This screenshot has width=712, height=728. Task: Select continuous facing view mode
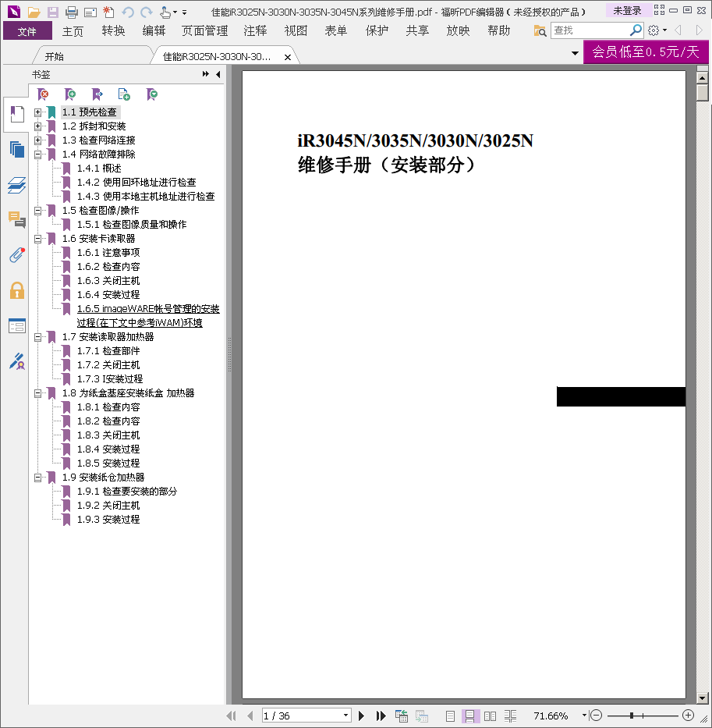510,716
